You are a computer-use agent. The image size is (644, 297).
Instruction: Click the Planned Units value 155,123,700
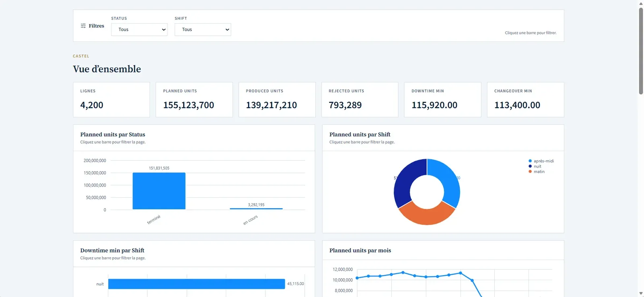[188, 105]
